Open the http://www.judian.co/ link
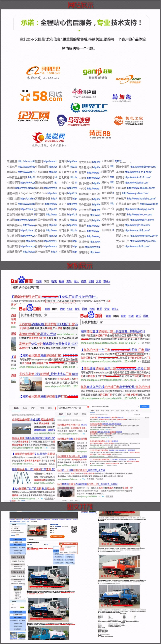Screen dimensions: 161x644 tap(136, 182)
